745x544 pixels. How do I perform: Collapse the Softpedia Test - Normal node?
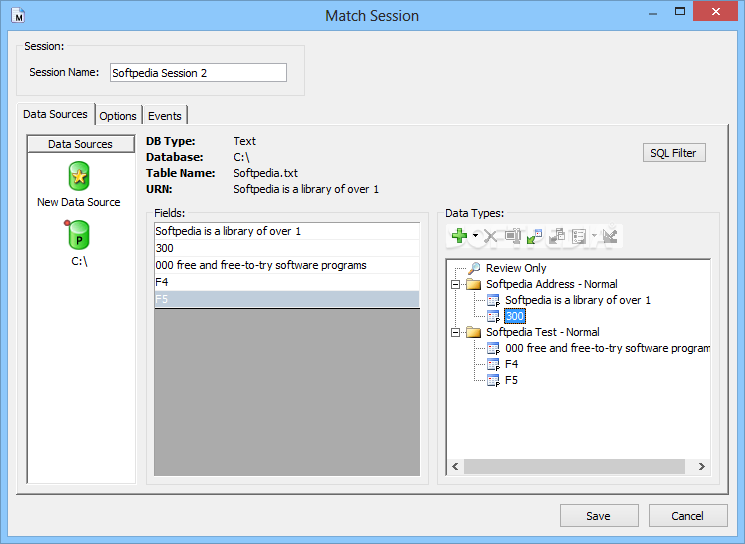tap(455, 333)
